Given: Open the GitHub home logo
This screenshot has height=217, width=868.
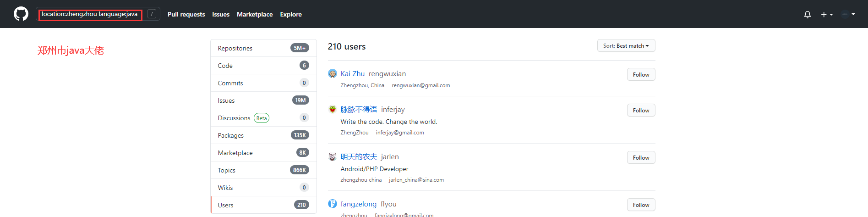Looking at the screenshot, I should click(x=21, y=14).
